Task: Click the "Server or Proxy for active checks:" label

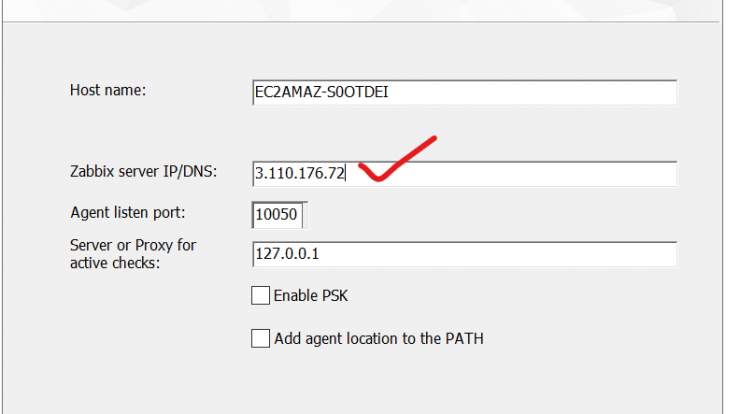Action: [133, 254]
